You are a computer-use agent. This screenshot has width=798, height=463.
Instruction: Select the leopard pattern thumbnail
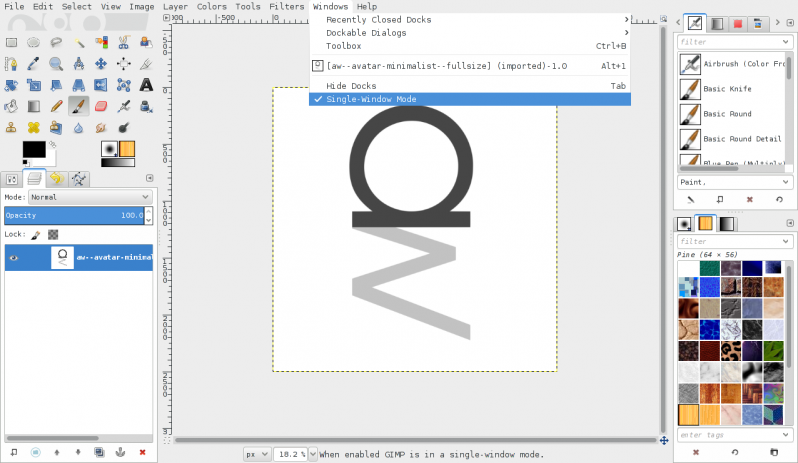[730, 351]
